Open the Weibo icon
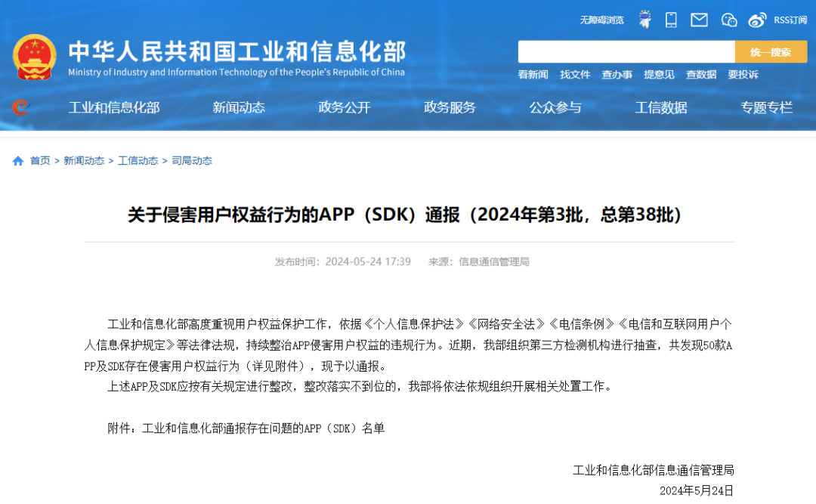 click(757, 20)
